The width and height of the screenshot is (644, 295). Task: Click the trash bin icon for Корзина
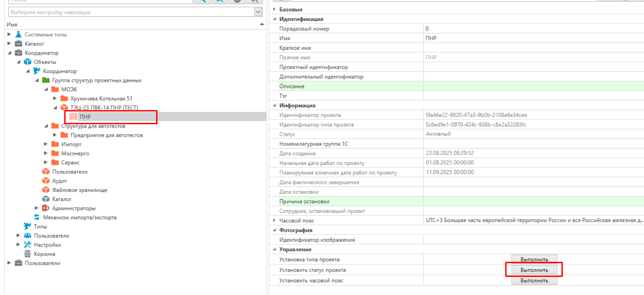tap(27, 254)
